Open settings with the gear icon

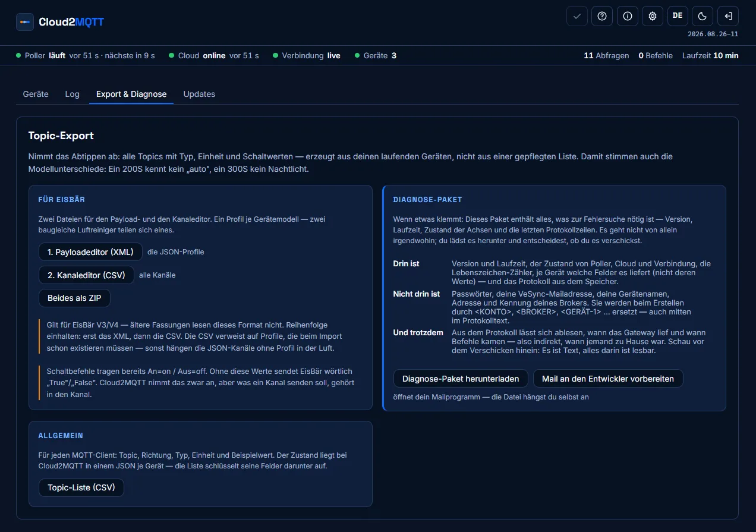pyautogui.click(x=652, y=16)
